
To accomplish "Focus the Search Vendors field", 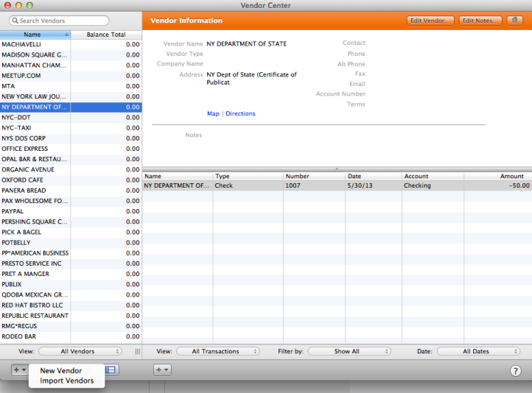I will click(59, 21).
